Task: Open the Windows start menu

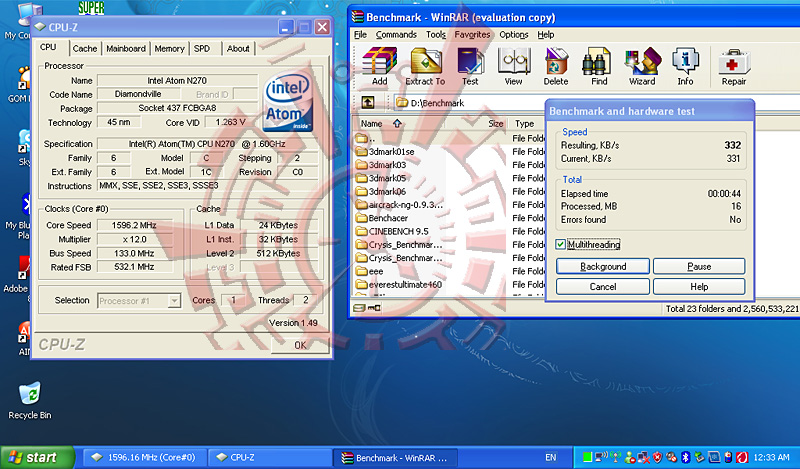Action: tap(37, 457)
